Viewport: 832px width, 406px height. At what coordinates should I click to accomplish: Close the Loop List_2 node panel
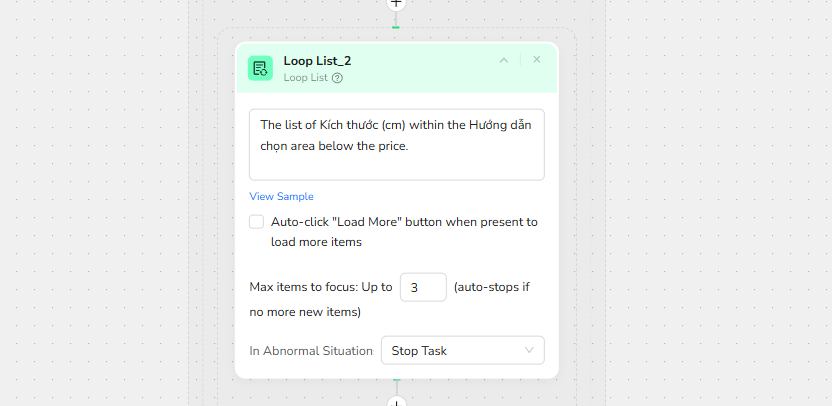pos(537,60)
